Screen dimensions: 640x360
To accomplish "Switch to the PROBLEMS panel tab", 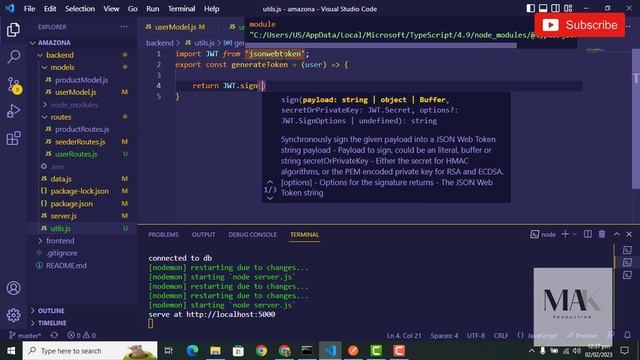I will (x=163, y=235).
